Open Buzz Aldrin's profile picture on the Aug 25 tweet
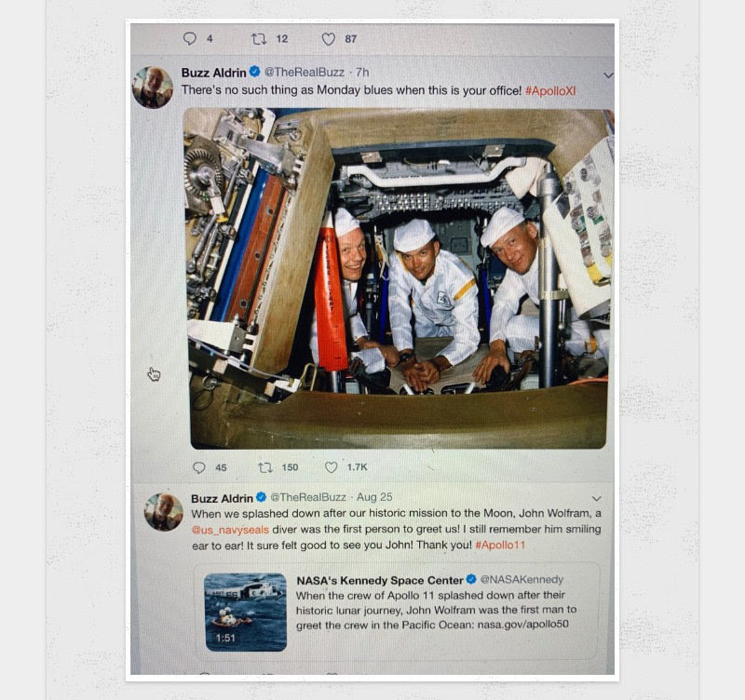Viewport: 745px width, 700px height. pos(164,511)
